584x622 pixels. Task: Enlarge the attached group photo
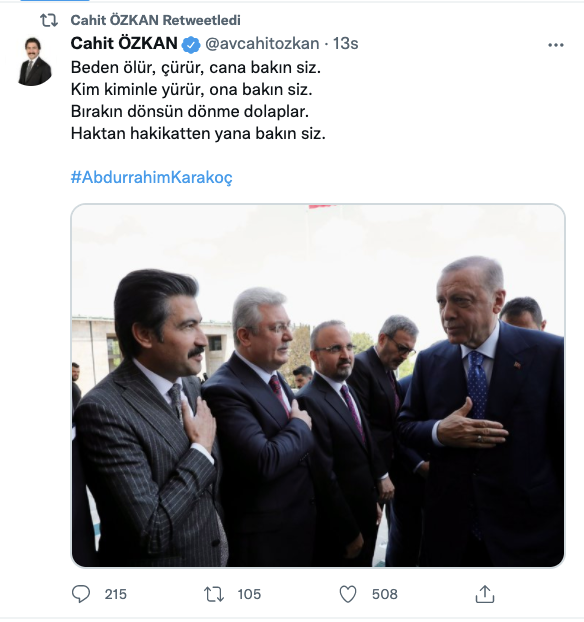click(x=318, y=385)
